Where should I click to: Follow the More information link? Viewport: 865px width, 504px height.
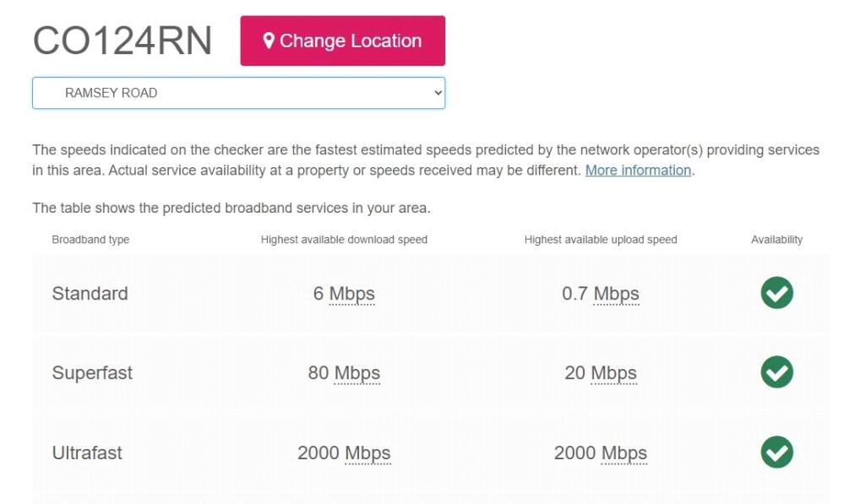coord(638,171)
